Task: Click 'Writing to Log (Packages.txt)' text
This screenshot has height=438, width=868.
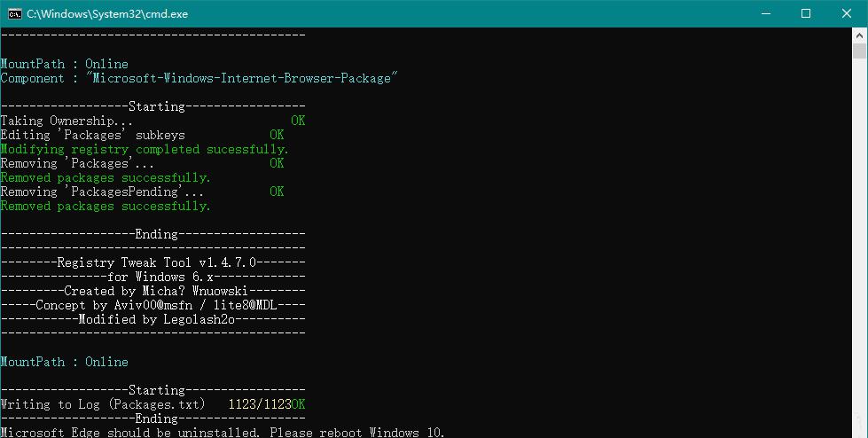Action: pyautogui.click(x=103, y=404)
